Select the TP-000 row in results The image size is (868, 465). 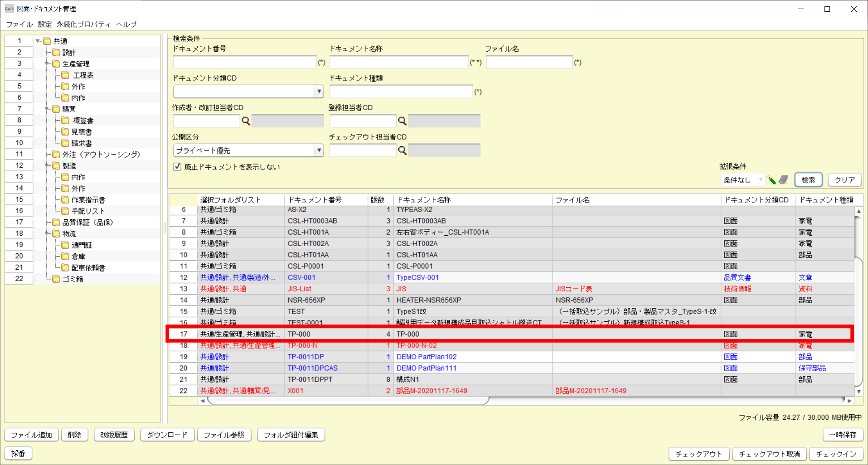512,334
